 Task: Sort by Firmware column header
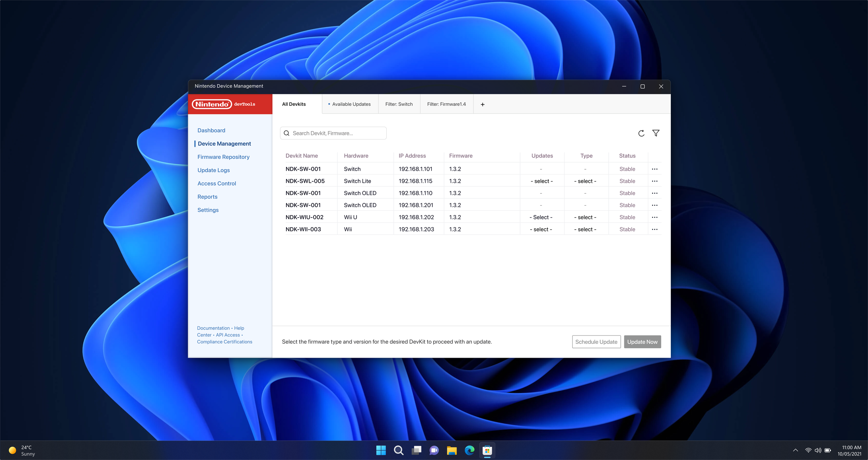coord(460,156)
